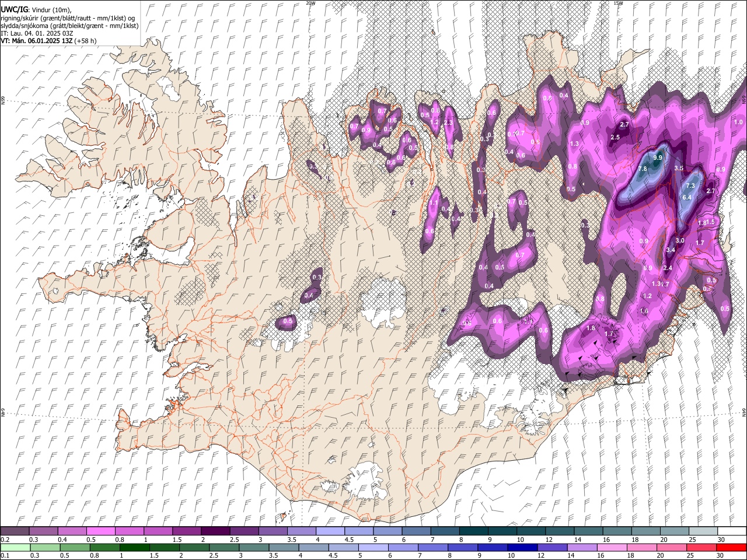Pick the bright pink snow swatch between 0.5 and 0.8
Screen dimensions: 747x560
pyautogui.click(x=100, y=531)
